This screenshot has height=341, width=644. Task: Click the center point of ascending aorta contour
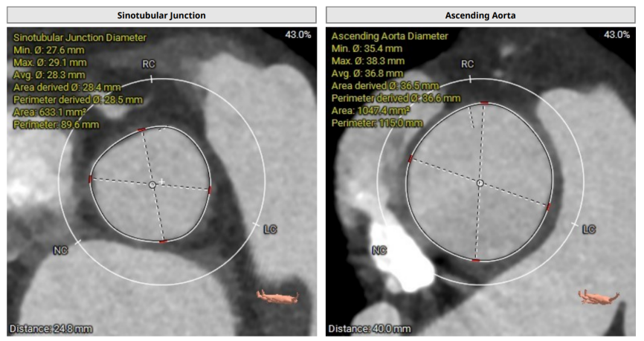(x=480, y=183)
